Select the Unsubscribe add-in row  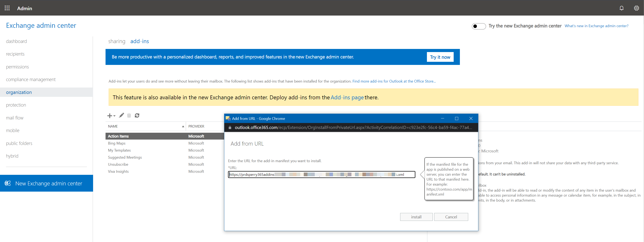165,164
